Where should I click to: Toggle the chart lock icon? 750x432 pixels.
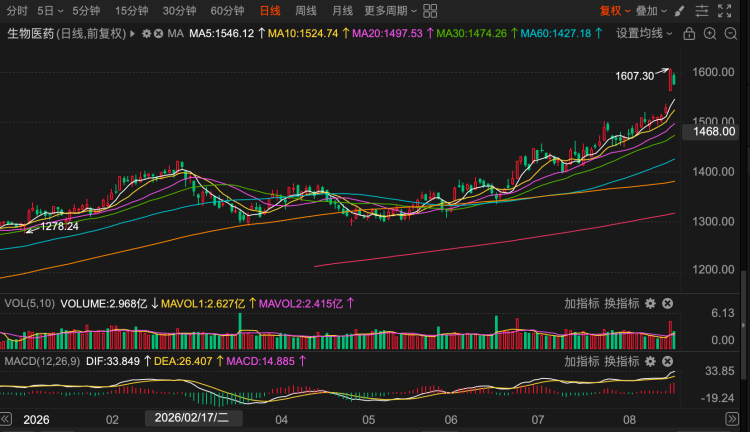(x=689, y=33)
